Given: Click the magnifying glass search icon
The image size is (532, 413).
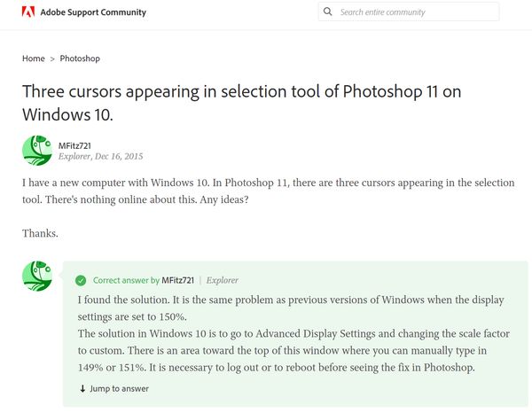Looking at the screenshot, I should tap(327, 12).
